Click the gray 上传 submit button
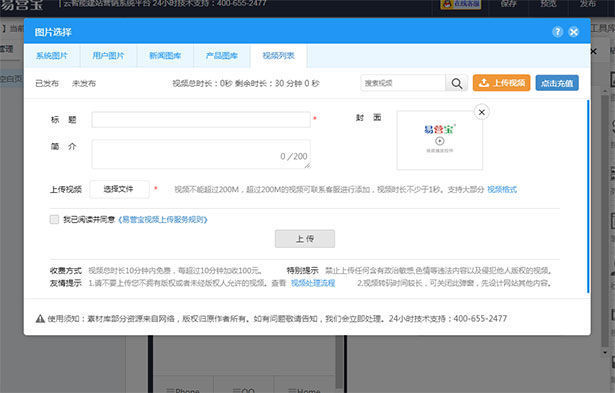Image resolution: width=615 pixels, height=393 pixels. coord(305,238)
